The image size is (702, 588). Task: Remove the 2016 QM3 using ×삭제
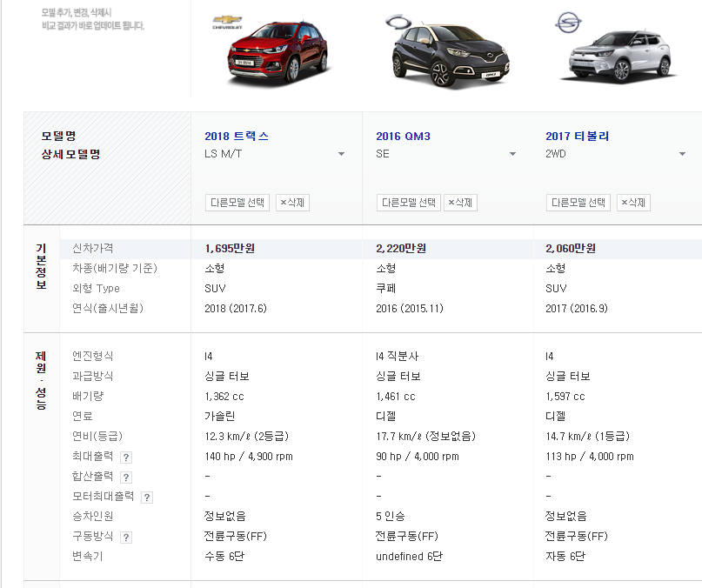tap(460, 203)
